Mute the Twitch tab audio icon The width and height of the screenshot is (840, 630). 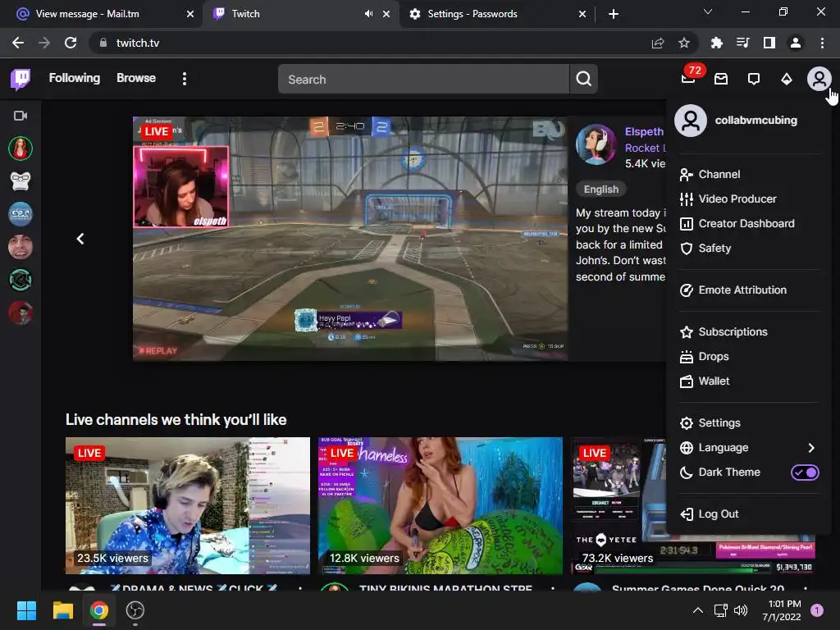(x=368, y=14)
